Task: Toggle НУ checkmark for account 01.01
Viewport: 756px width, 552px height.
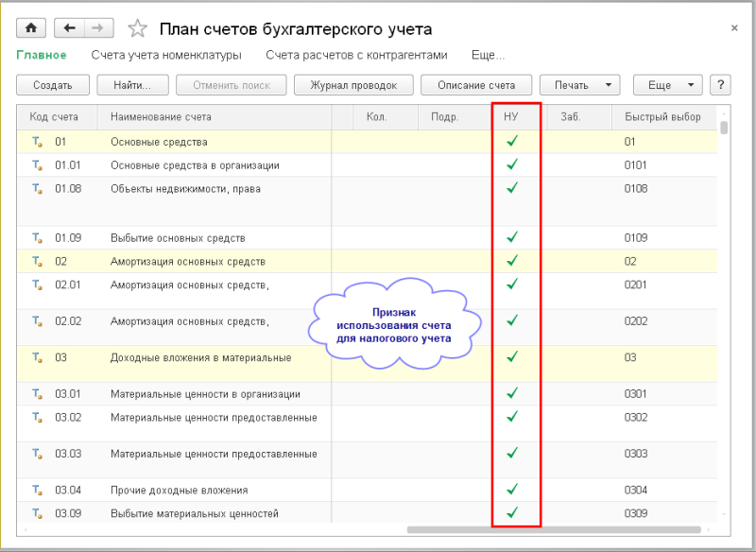Action: click(x=512, y=164)
